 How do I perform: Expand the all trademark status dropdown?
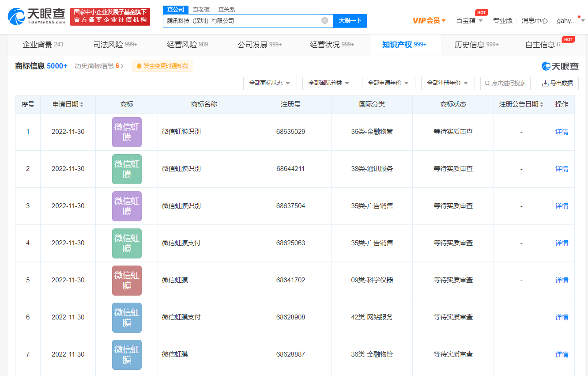pyautogui.click(x=270, y=83)
